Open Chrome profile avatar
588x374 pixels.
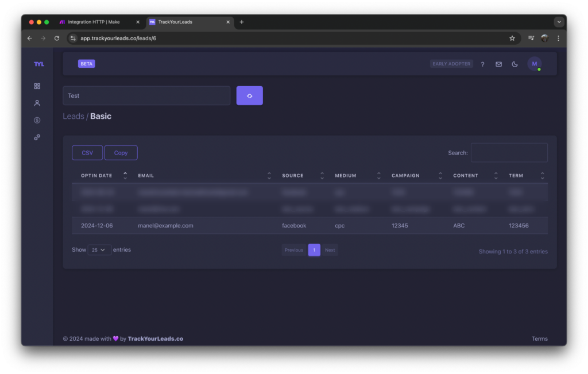tap(545, 38)
